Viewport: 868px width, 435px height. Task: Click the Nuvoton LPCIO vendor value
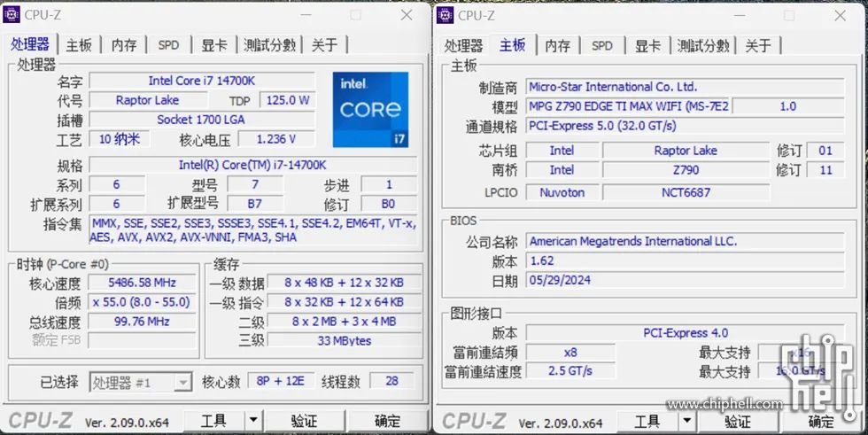562,192
